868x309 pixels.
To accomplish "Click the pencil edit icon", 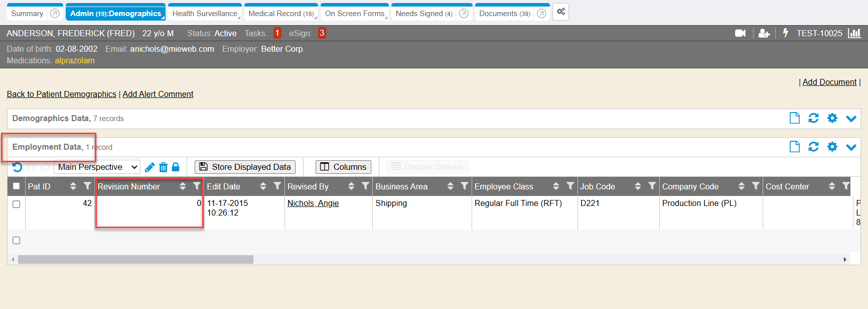I will pos(150,167).
